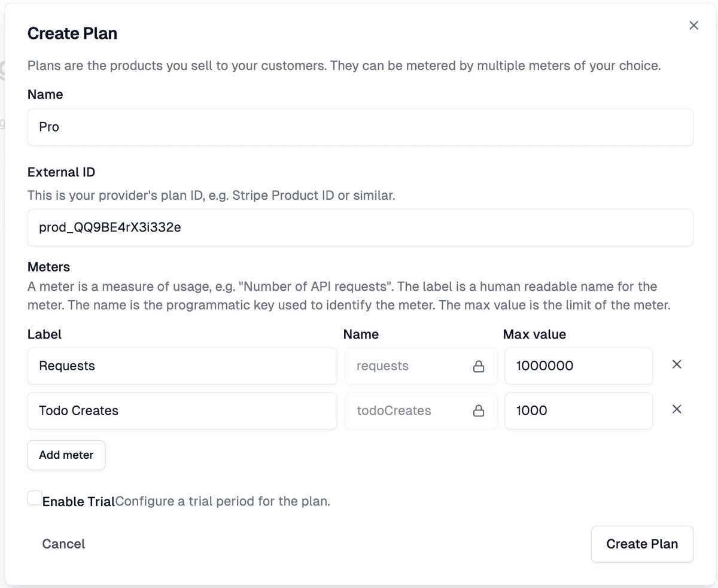This screenshot has height=588, width=718.
Task: Click the Create Plan dialog title
Action: 72,33
